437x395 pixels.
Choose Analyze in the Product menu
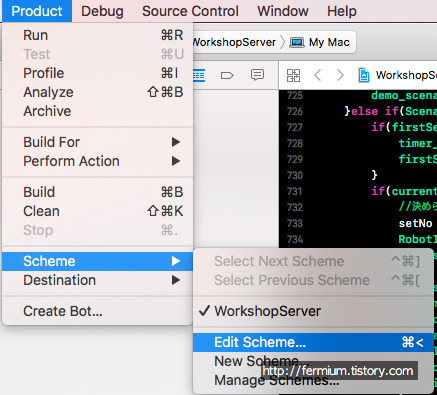(97, 92)
